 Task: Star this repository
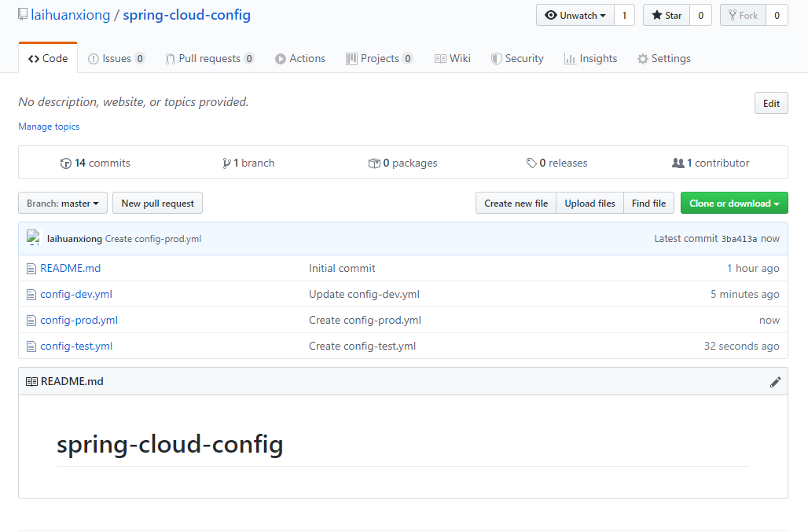coord(667,16)
